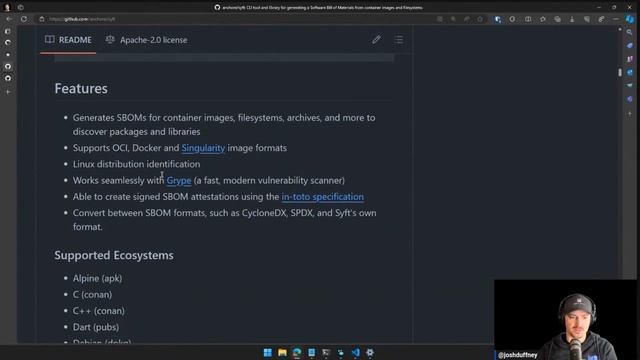Click the page vertical scrollbar thumb
The width and height of the screenshot is (640, 360).
tap(620, 72)
